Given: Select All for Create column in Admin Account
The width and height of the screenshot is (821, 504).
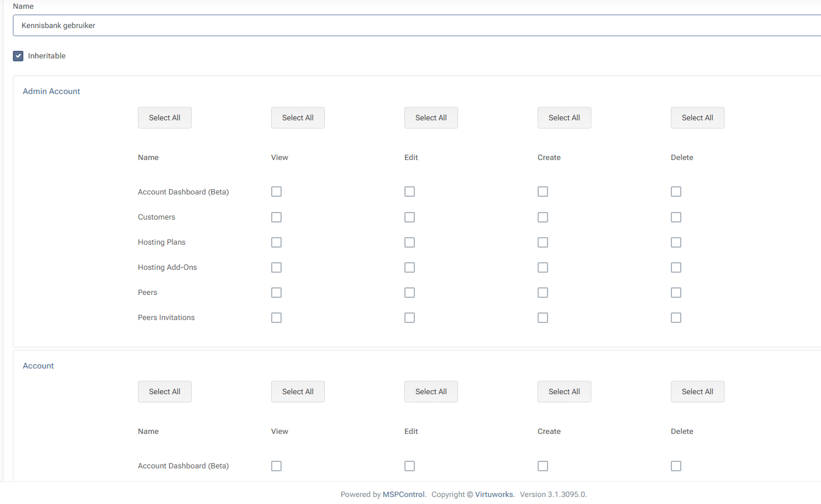Looking at the screenshot, I should point(564,117).
